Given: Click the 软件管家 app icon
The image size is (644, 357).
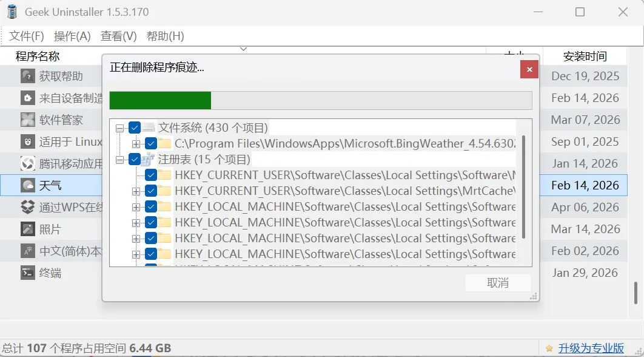Looking at the screenshot, I should click(x=27, y=120).
